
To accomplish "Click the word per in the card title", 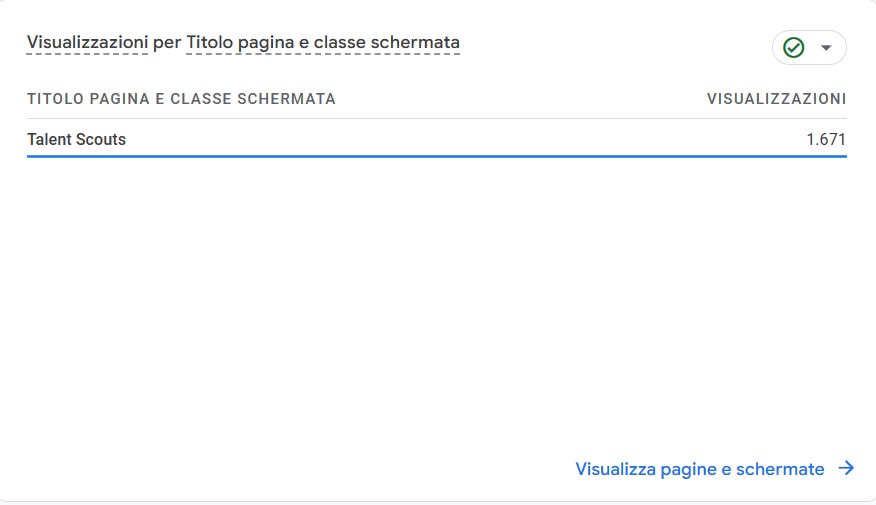I will pos(167,43).
